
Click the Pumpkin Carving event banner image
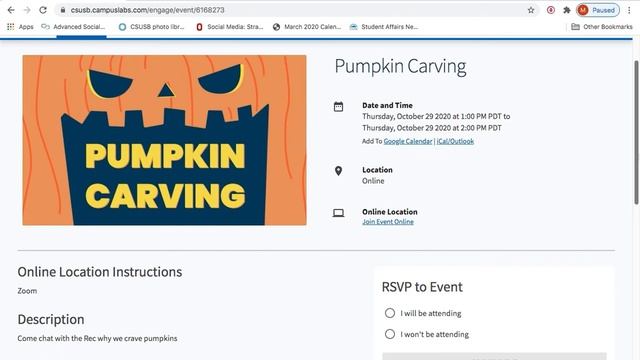[164, 140]
